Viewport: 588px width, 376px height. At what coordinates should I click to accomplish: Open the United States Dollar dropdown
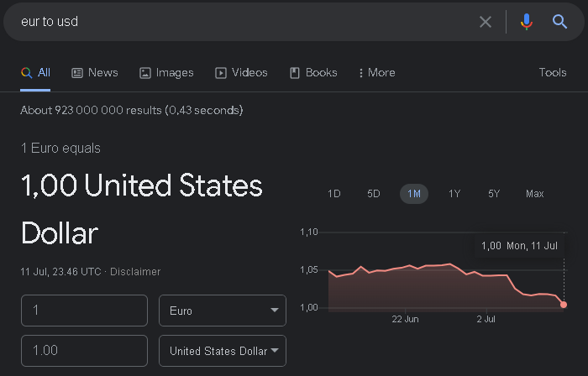coord(223,351)
